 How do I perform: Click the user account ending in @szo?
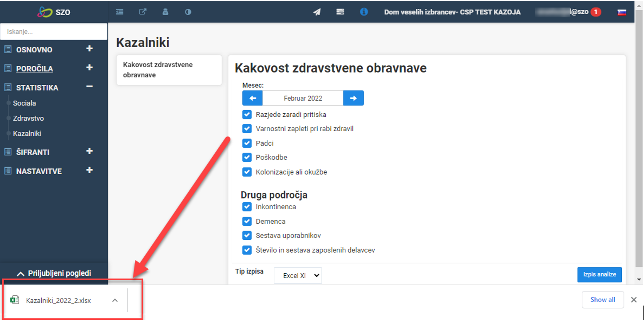[x=563, y=12]
